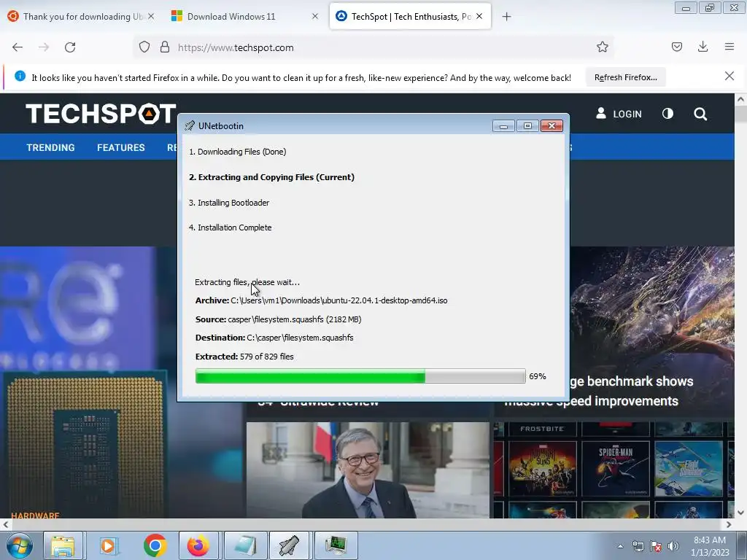Click the network tray icon
The height and width of the screenshot is (560, 747).
click(x=638, y=546)
